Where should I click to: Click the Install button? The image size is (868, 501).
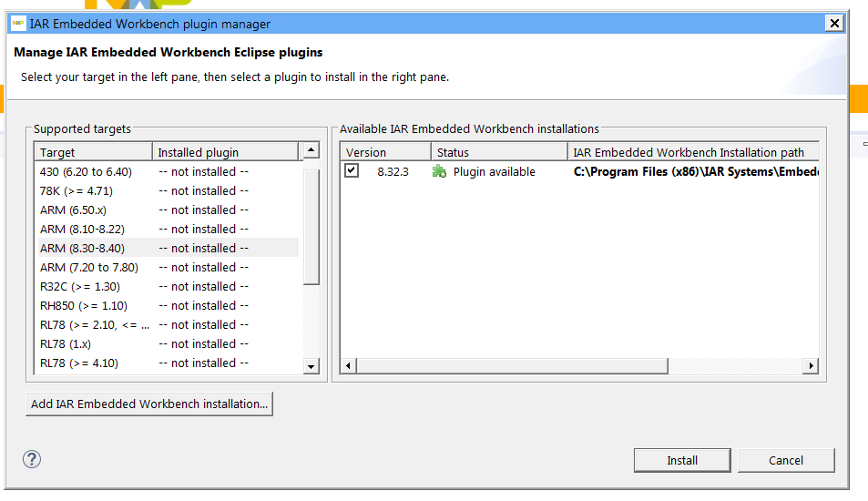click(682, 460)
